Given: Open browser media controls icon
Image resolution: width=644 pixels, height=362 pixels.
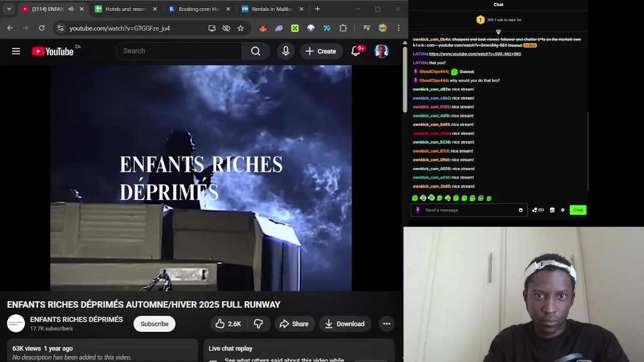Looking at the screenshot, I should 366,28.
